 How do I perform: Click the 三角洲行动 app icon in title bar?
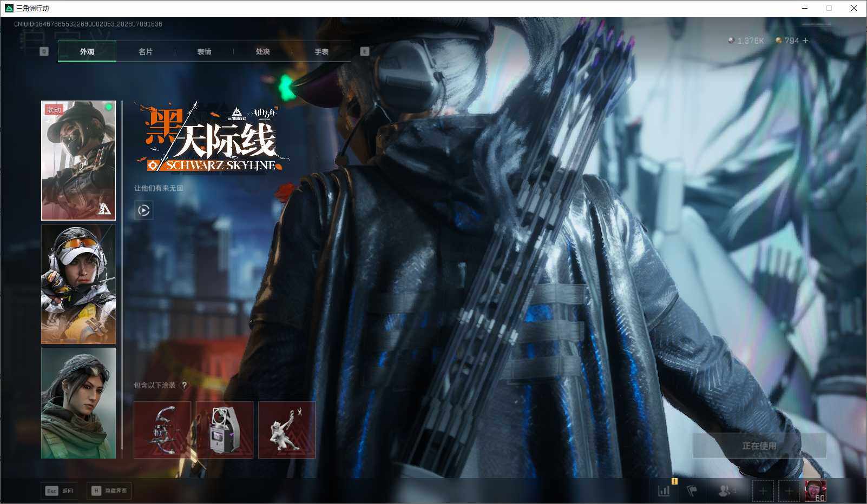tap(9, 8)
